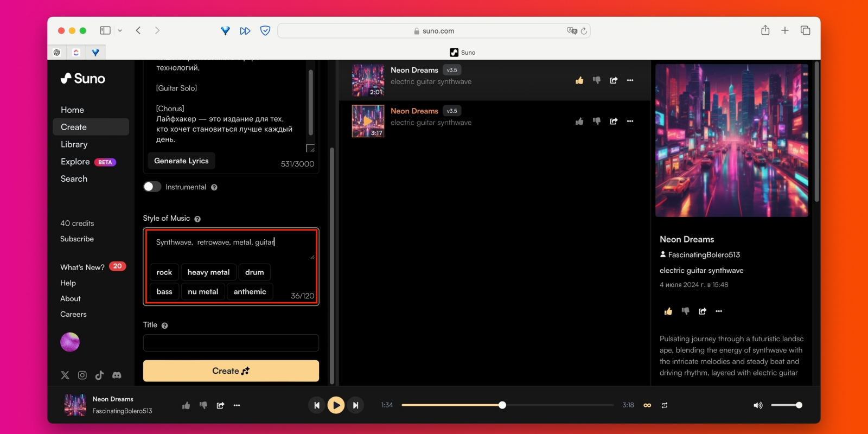Mute the player volume speaker icon
Screen dimensions: 868x434
pos(758,405)
